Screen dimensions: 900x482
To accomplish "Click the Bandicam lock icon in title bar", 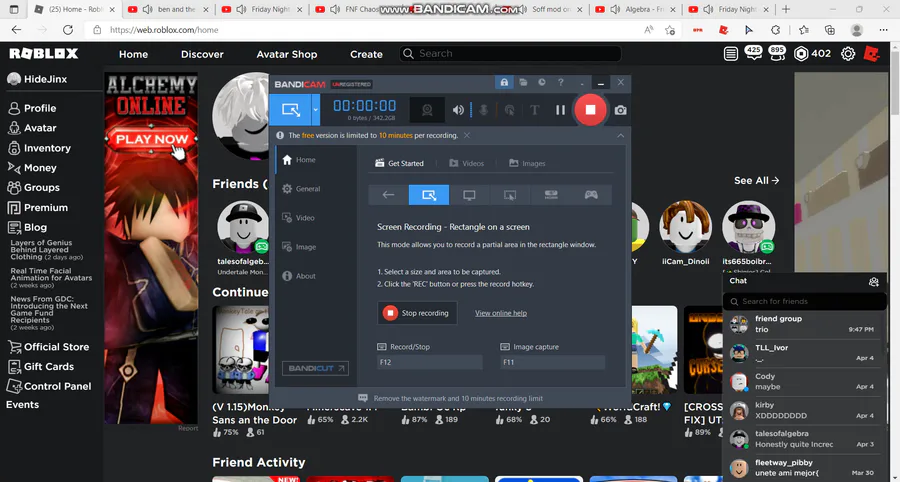I will click(x=504, y=83).
